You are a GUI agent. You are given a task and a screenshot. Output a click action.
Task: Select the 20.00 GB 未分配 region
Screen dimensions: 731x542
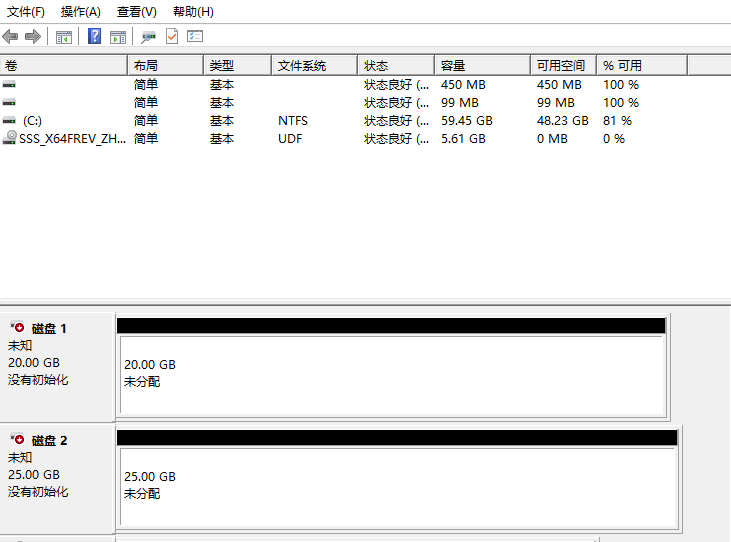coord(391,374)
